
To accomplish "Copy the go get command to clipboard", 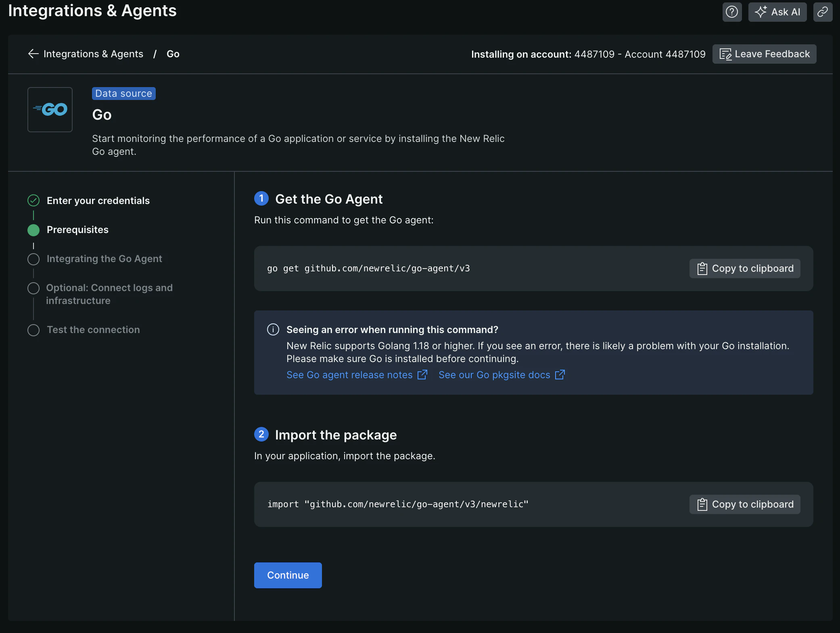I will (x=745, y=269).
